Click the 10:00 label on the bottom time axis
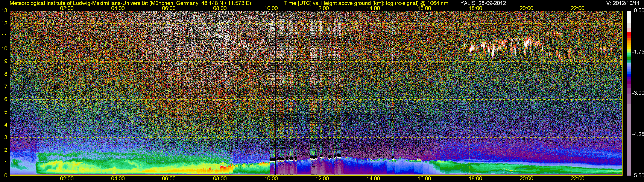This screenshot has height=182, width=644. coord(271,179)
